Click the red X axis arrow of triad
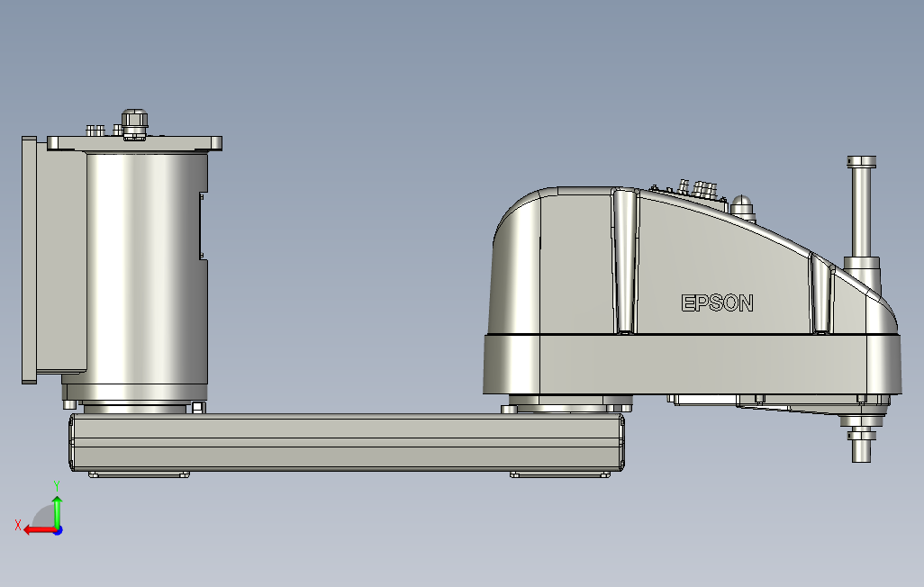 (x=39, y=530)
